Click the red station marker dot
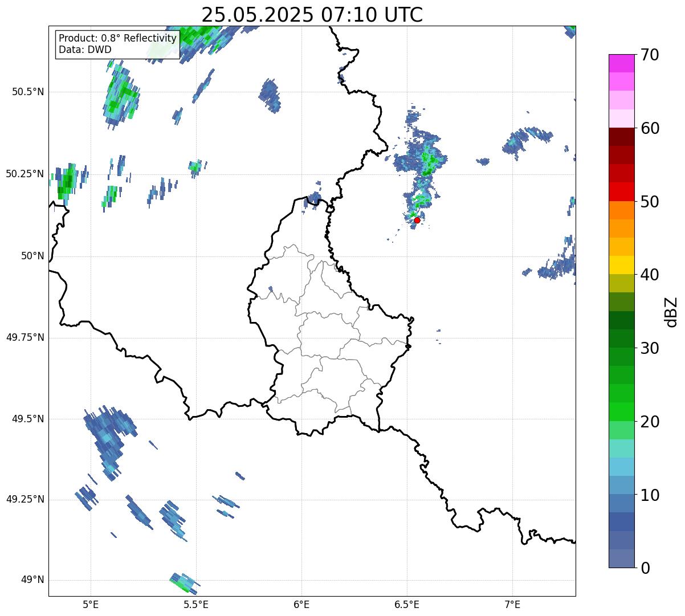685x616 pixels. [x=417, y=220]
